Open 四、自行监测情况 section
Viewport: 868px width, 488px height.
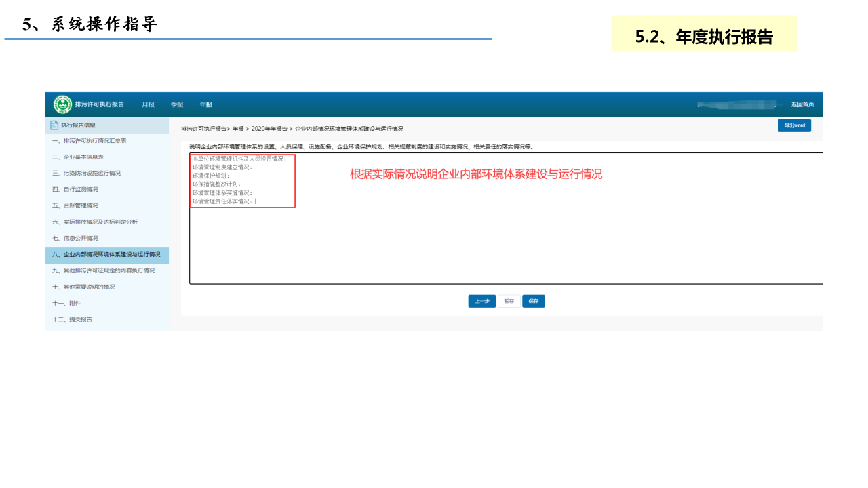point(75,190)
